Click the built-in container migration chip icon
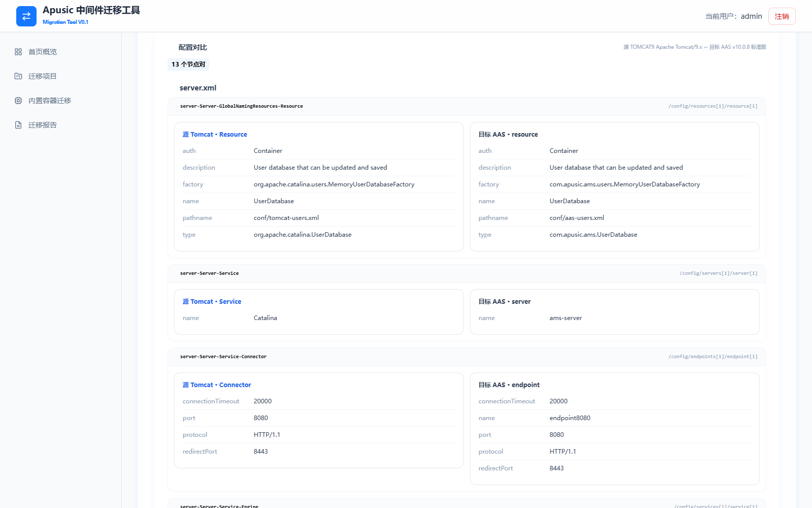Screen dimensions: 812x508 click(18, 101)
